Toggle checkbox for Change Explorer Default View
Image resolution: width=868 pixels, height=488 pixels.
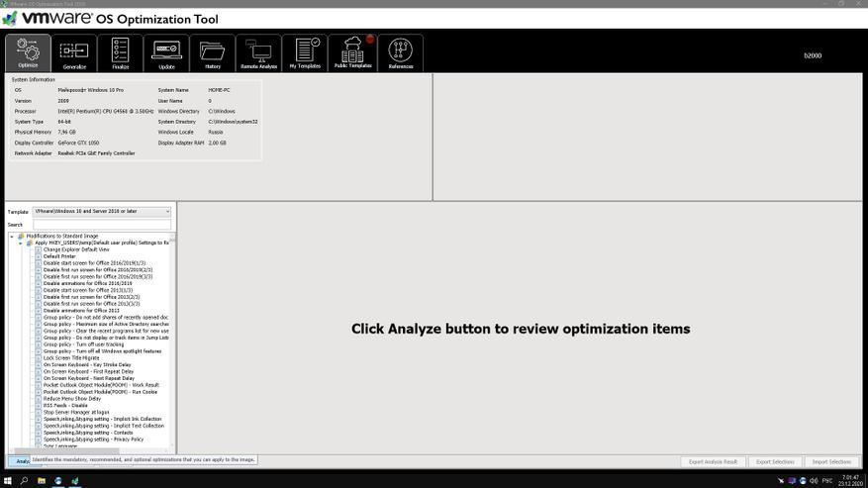click(39, 249)
